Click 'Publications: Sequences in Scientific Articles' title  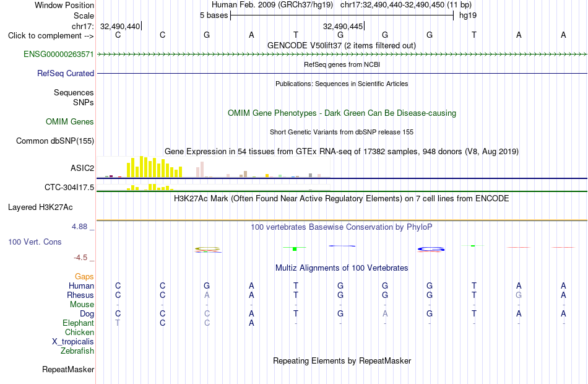tap(342, 84)
